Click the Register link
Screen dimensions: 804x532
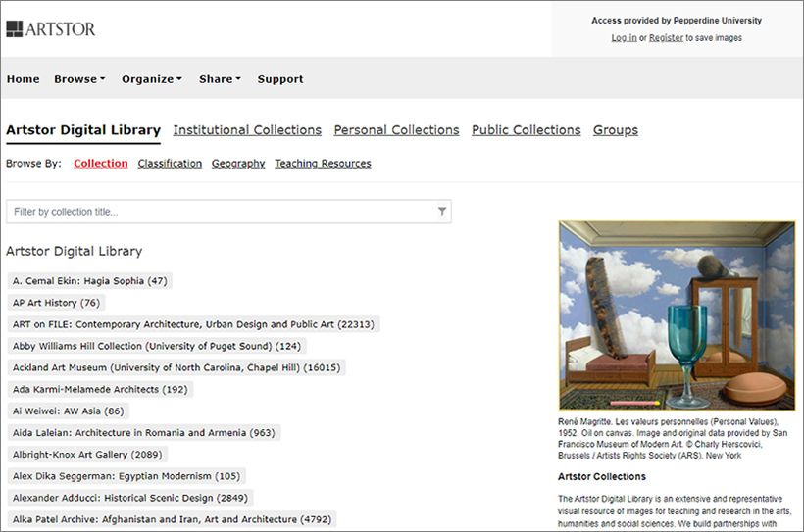(666, 38)
